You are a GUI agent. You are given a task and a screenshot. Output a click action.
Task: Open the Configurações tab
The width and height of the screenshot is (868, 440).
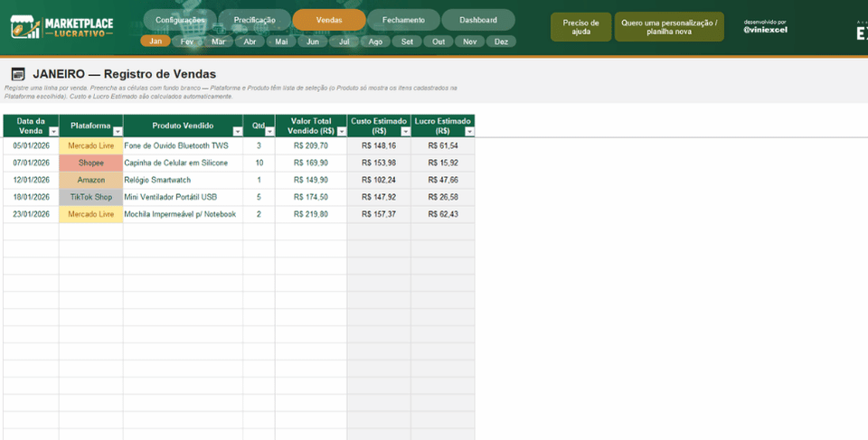(180, 20)
